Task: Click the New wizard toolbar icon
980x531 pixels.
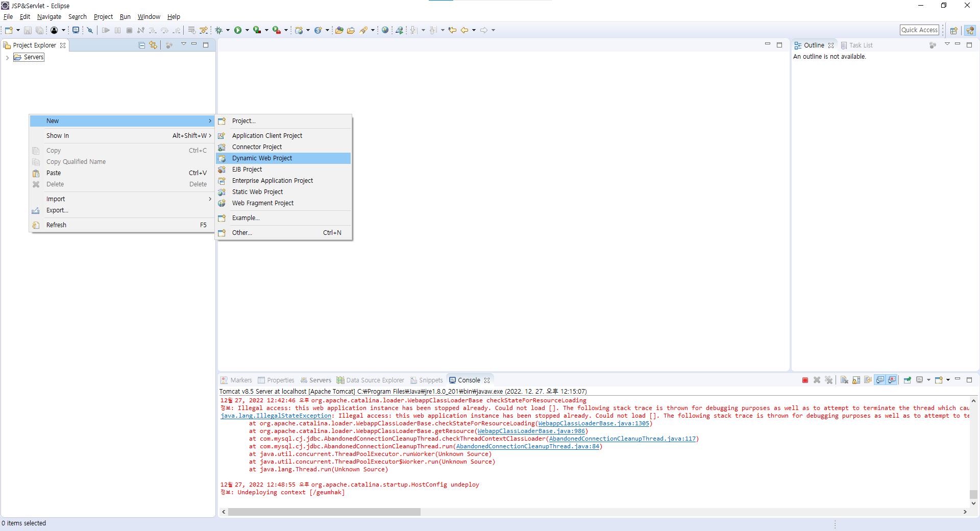Action: (x=9, y=30)
